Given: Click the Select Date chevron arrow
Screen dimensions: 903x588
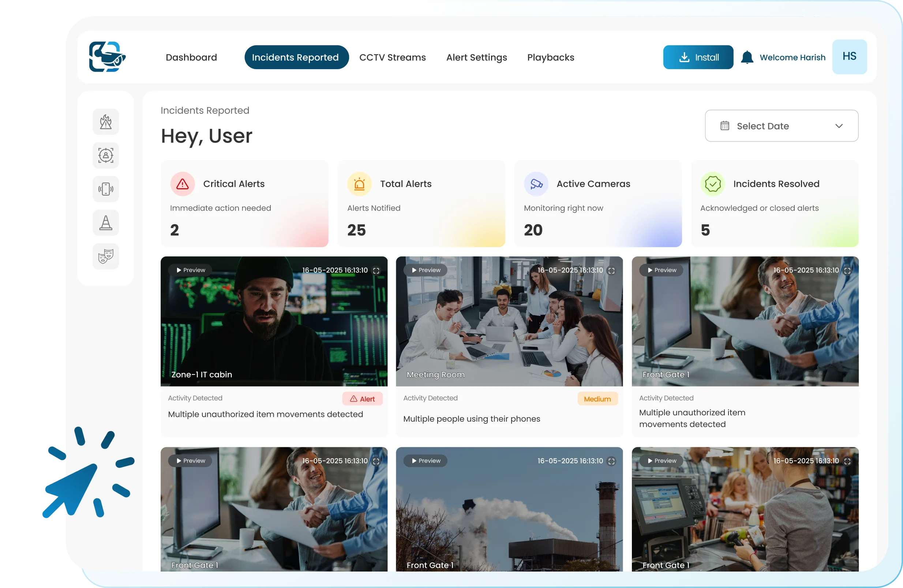Looking at the screenshot, I should [839, 126].
